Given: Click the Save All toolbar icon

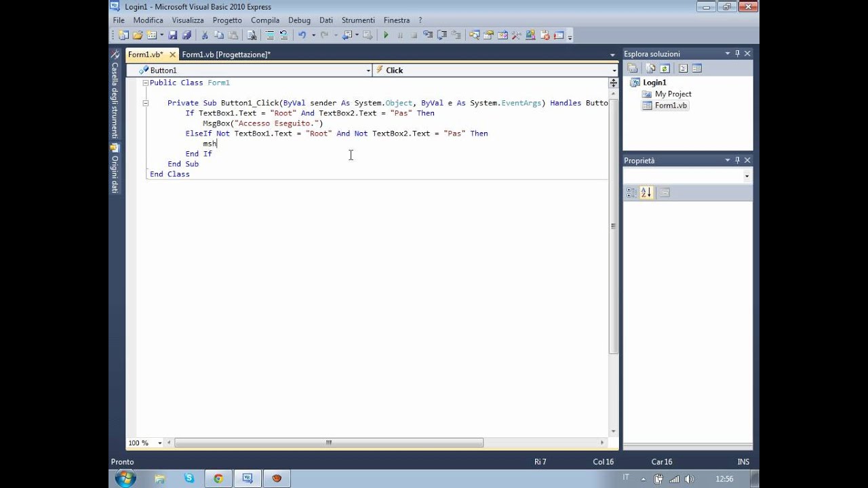Looking at the screenshot, I should pos(186,35).
